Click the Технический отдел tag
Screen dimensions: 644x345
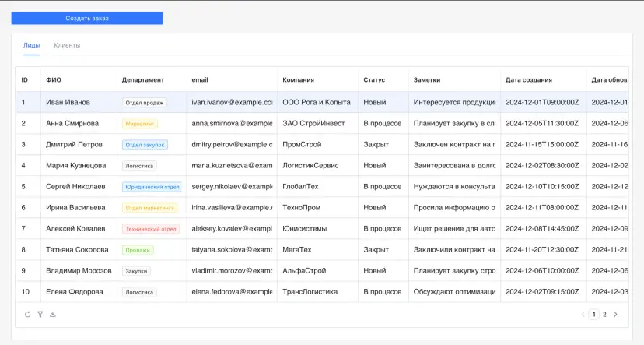151,229
